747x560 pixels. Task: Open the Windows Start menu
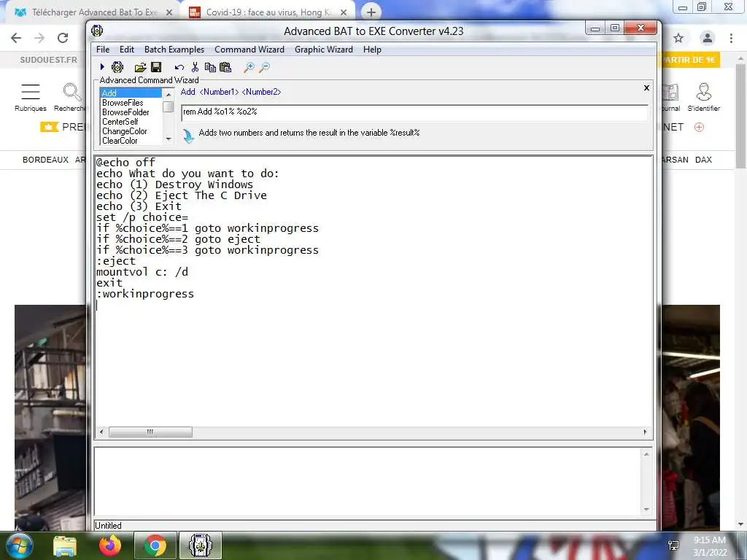[x=19, y=545]
